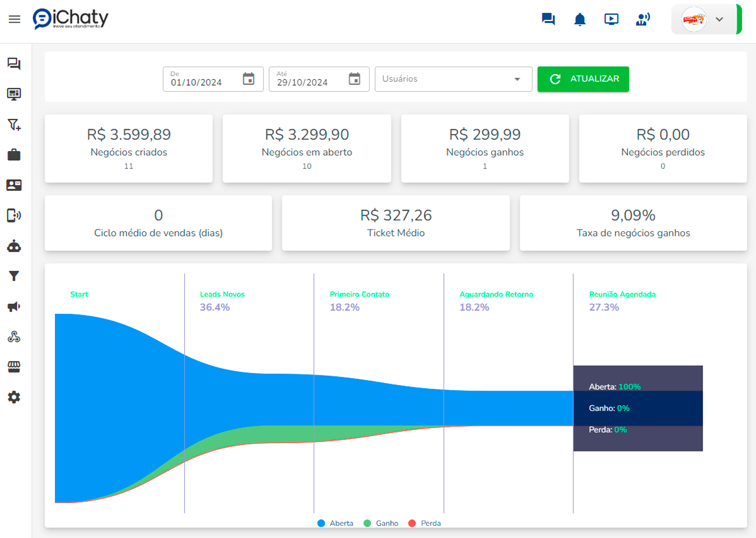Image resolution: width=756 pixels, height=538 pixels.
Task: Click the iChaty logo
Action: tap(71, 19)
